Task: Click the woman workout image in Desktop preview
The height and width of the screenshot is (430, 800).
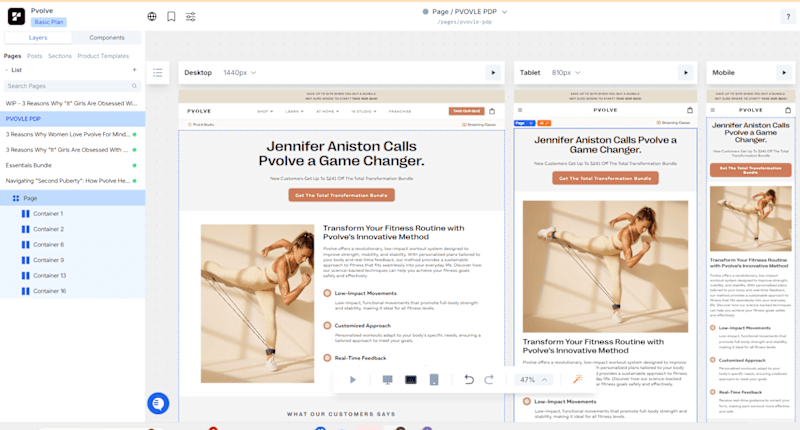Action: [x=258, y=303]
